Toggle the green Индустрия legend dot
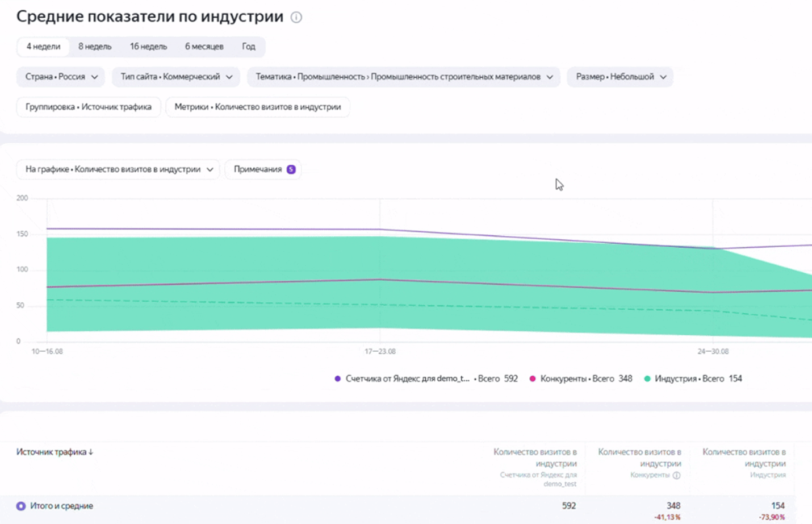The width and height of the screenshot is (812, 524). [647, 379]
